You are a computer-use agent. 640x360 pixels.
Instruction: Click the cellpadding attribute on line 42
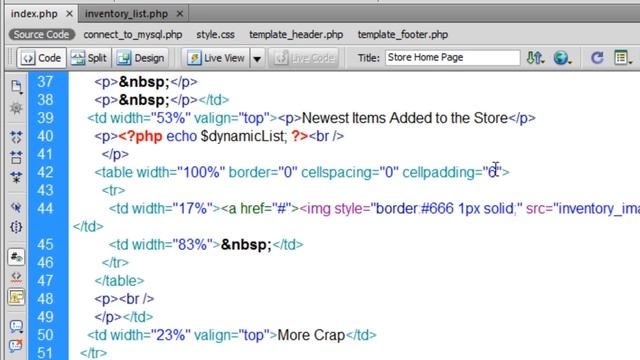tap(451, 172)
